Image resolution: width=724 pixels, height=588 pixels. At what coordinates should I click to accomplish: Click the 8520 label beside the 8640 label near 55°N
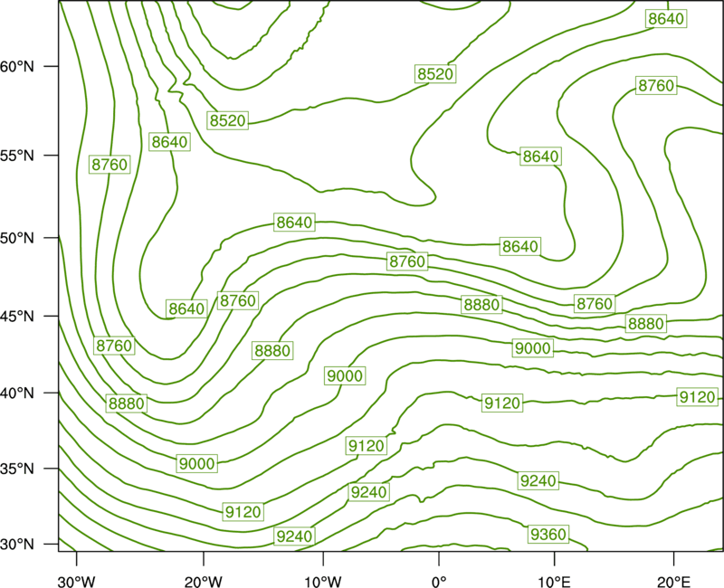[x=228, y=120]
